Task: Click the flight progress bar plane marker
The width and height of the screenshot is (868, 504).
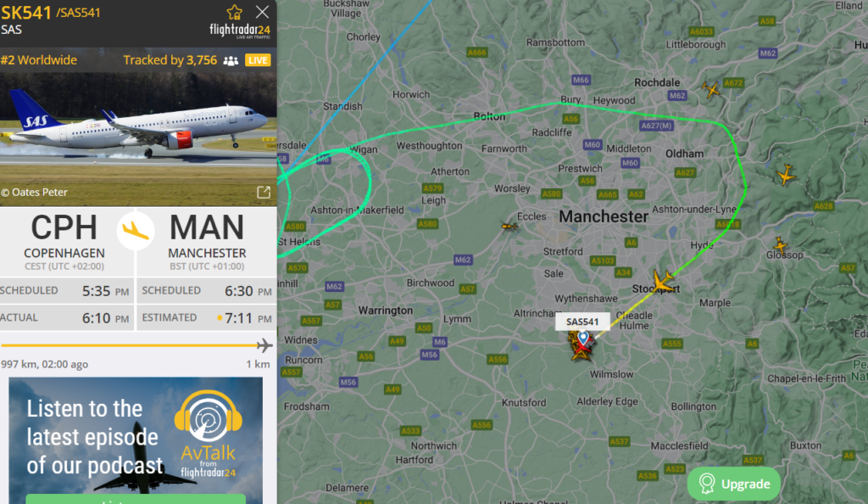Action: [264, 345]
